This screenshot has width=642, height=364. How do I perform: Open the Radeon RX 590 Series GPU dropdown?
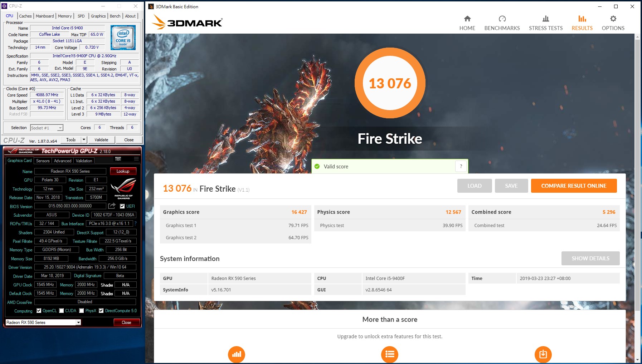pos(43,323)
